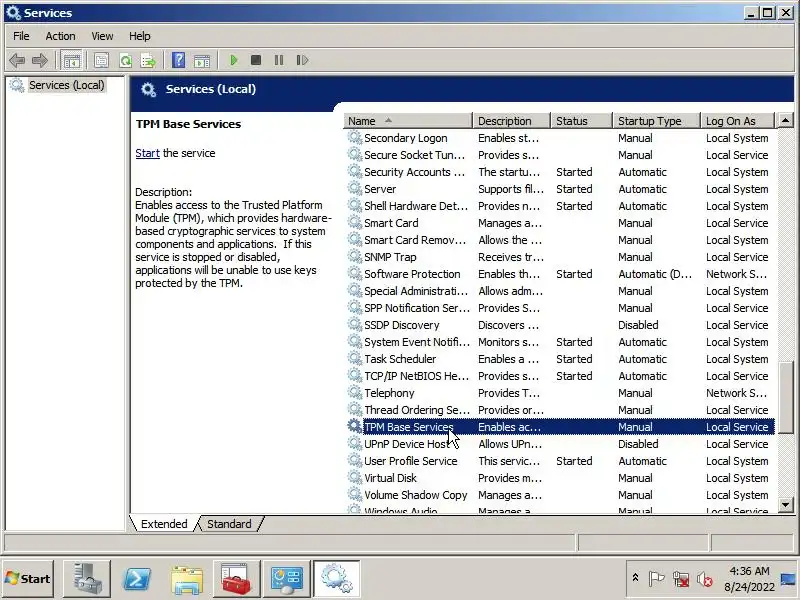The height and width of the screenshot is (600, 800).
Task: Select TCP/IP NetBIOS He... service row
Action: click(x=559, y=376)
